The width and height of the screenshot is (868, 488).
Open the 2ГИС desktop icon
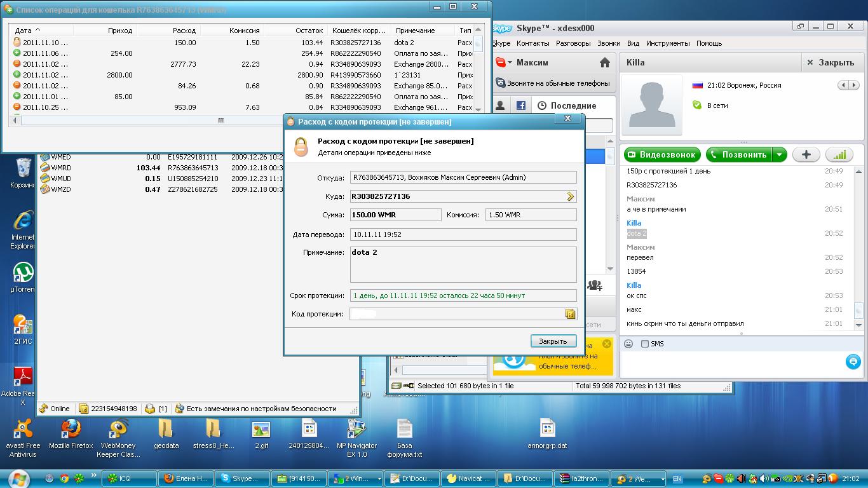coord(23,330)
